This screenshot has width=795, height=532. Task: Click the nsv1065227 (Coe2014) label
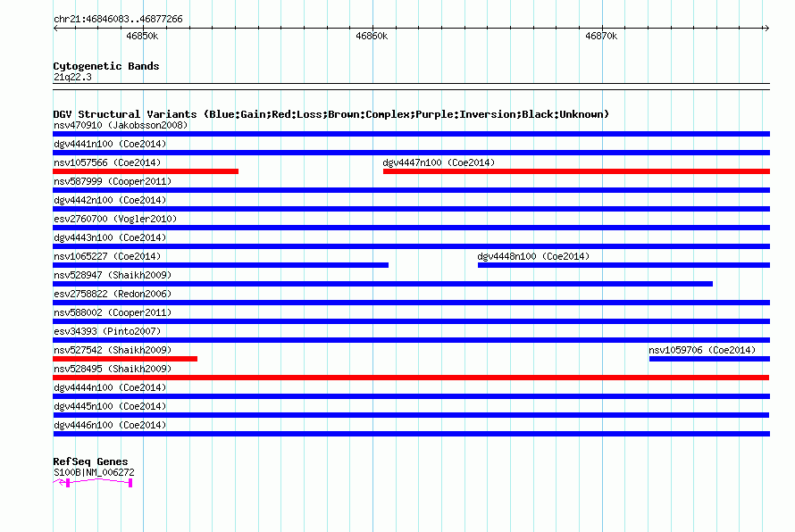(x=107, y=256)
